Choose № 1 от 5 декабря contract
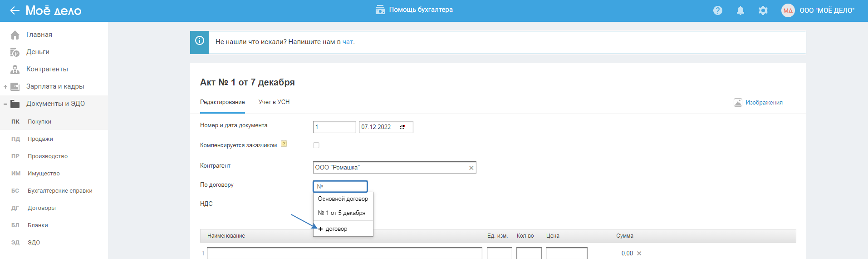868x259 pixels. coord(341,213)
